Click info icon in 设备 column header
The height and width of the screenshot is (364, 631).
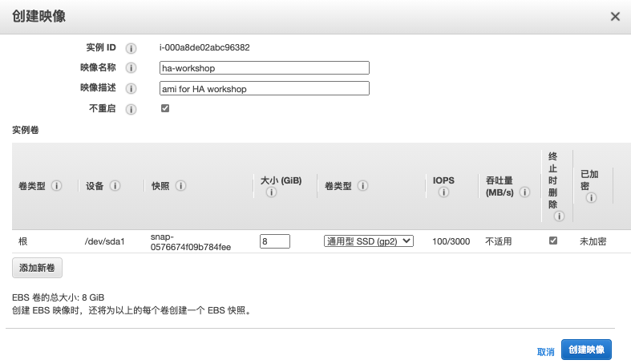115,186
